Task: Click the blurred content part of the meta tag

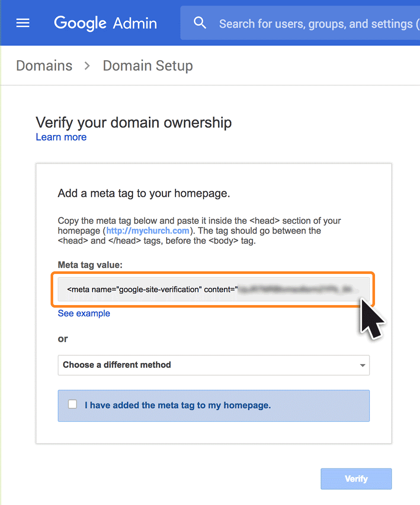Action: click(298, 289)
